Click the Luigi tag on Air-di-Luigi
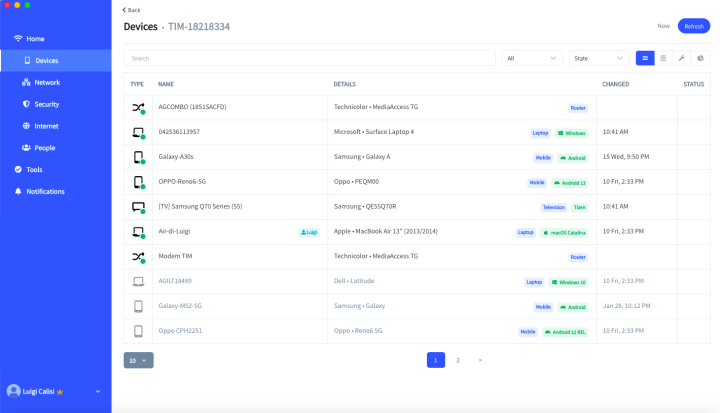 (x=309, y=232)
